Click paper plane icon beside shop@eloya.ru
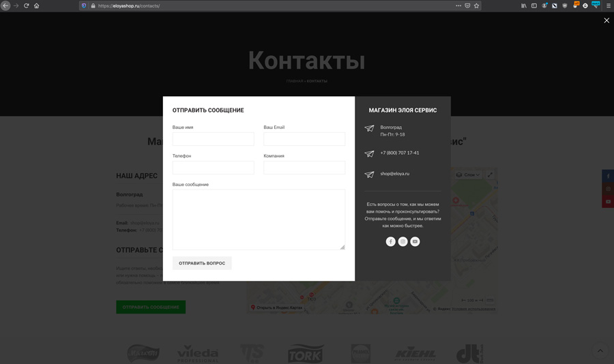 tap(369, 175)
